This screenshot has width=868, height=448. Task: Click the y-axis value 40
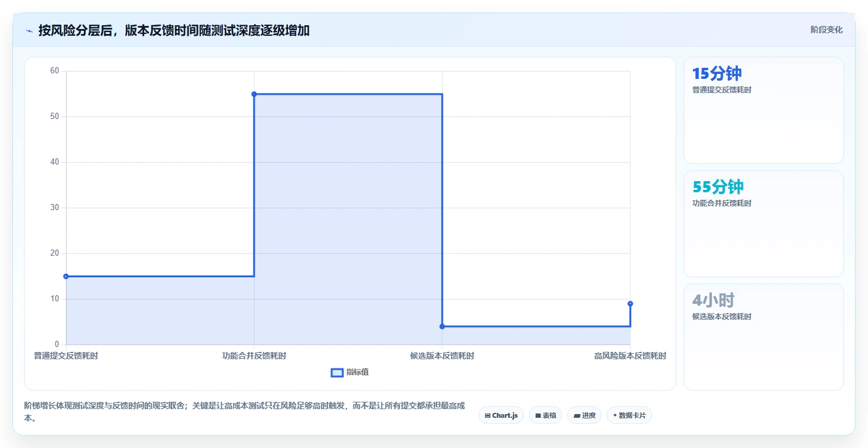pos(54,162)
